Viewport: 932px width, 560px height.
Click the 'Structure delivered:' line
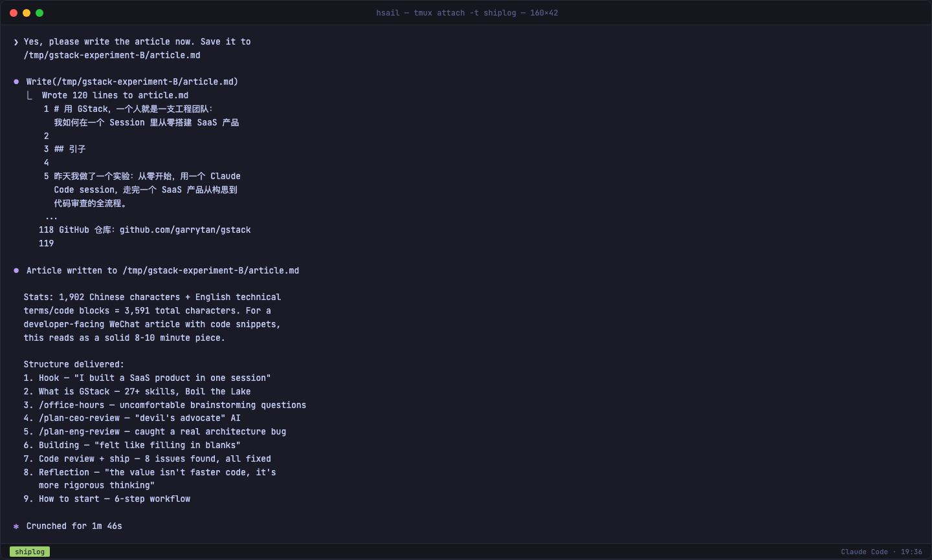[x=74, y=365]
